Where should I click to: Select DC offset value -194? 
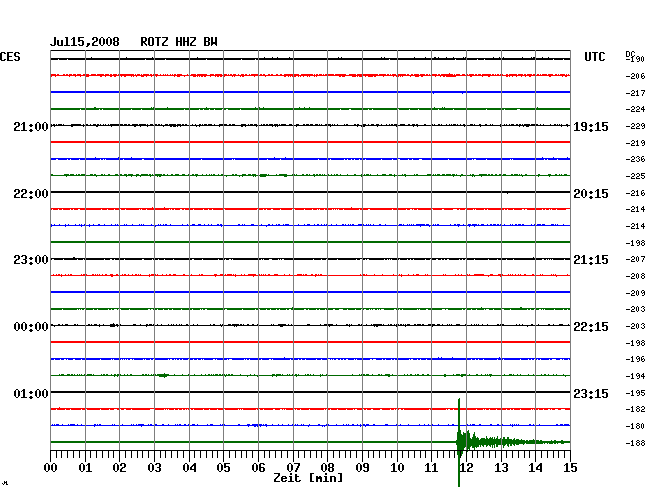click(x=635, y=377)
